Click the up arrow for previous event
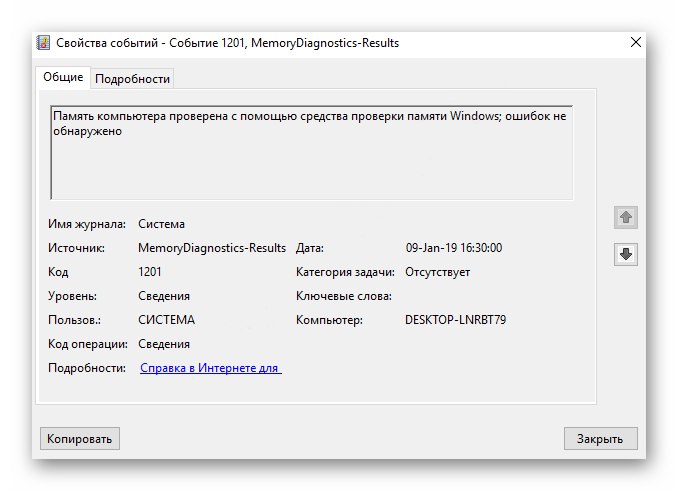 coord(626,217)
